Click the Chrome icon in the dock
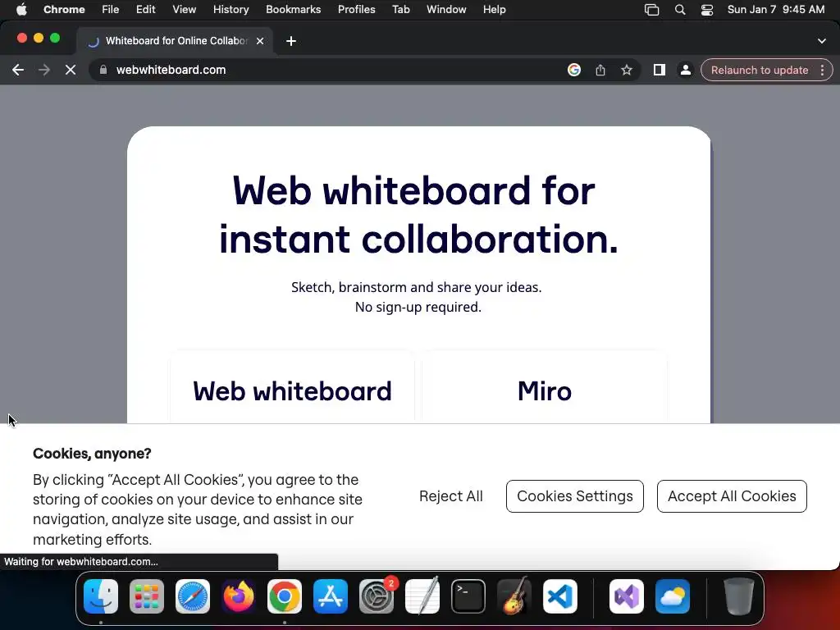840x630 pixels. [x=285, y=596]
